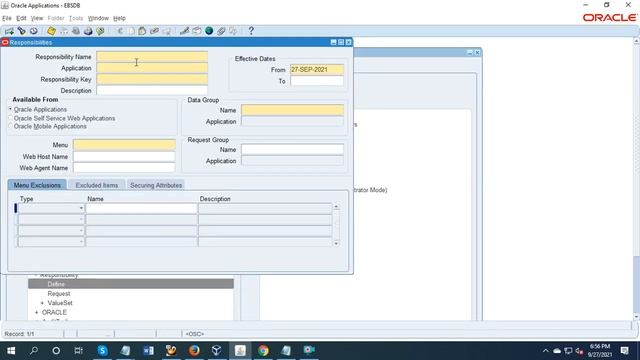Click the yellow Save toolbar icon
The image size is (640, 360).
(x=51, y=31)
